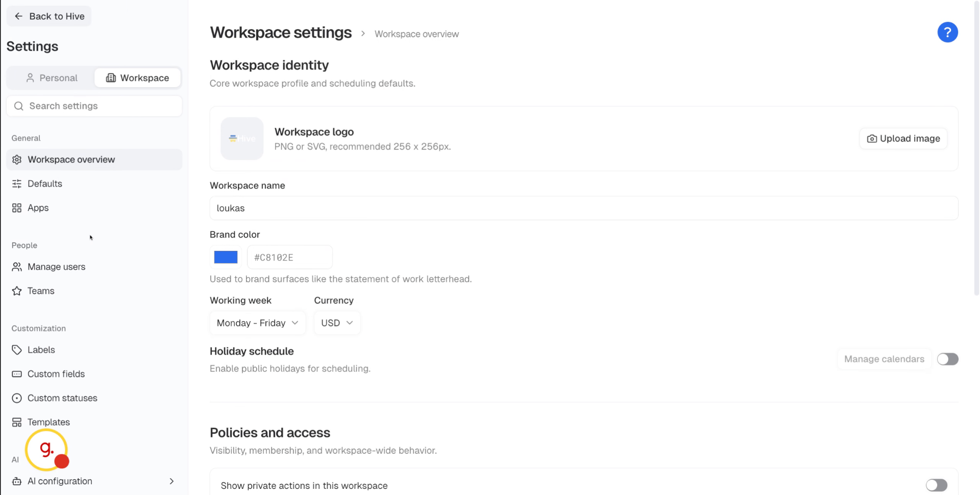Screen dimensions: 980x495
Task: Open the Working week Monday - Friday dropdown
Action: coord(258,323)
